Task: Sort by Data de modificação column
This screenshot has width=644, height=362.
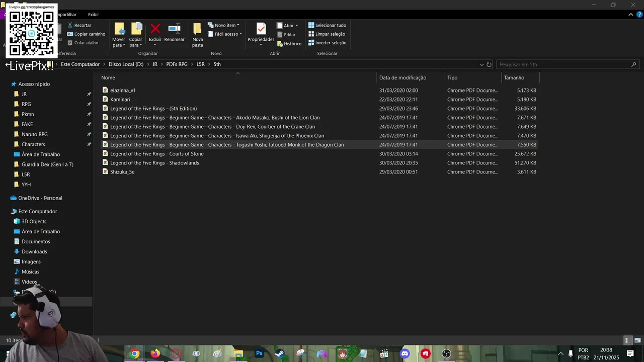Action: point(403,77)
